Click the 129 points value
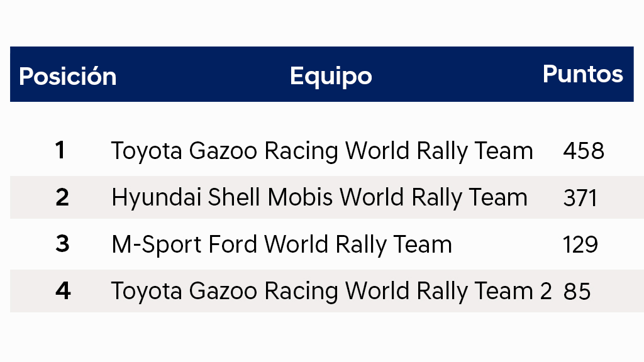This screenshot has width=644, height=362. pyautogui.click(x=580, y=244)
